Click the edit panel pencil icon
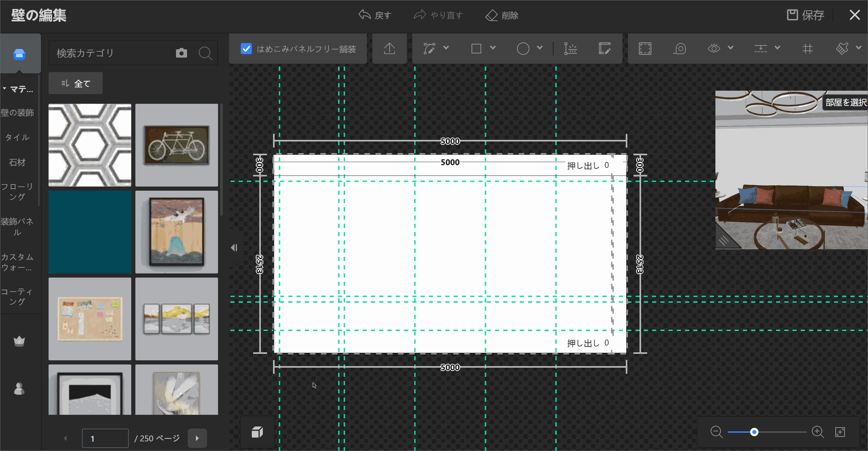Screen dimensions: 868x451 point(604,49)
